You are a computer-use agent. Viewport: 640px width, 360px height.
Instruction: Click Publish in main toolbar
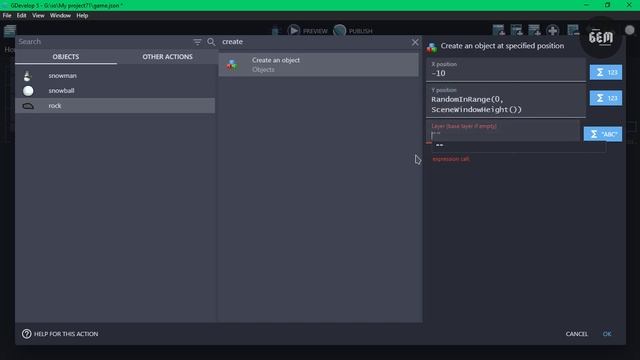[353, 31]
